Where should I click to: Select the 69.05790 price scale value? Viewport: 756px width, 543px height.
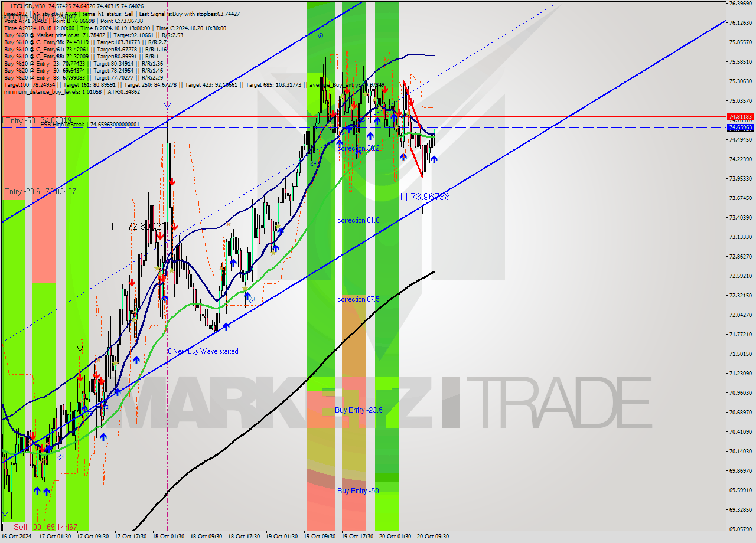(x=741, y=529)
